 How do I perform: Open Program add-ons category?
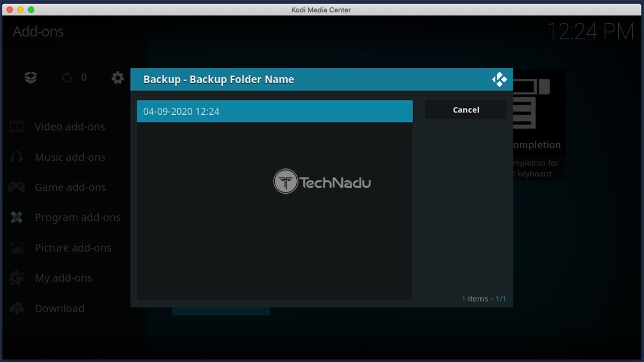point(78,218)
